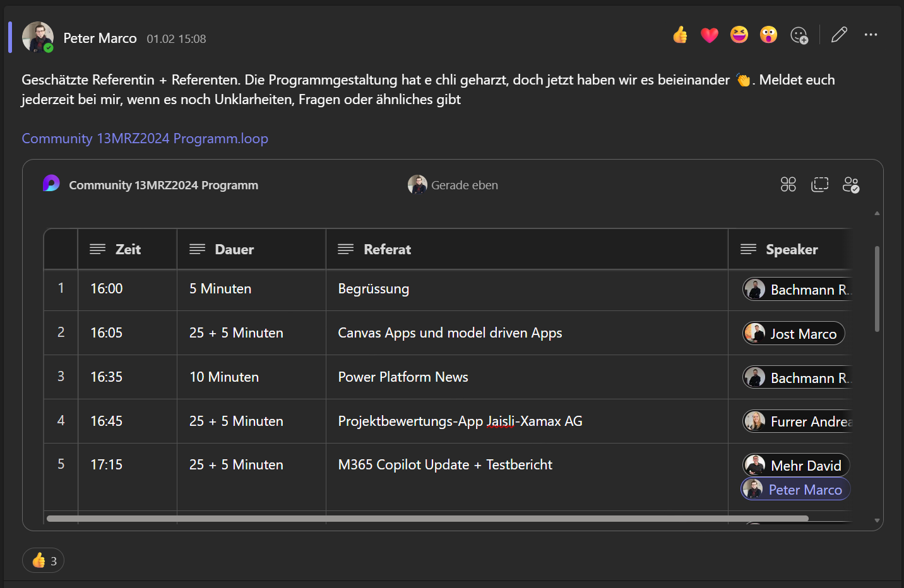
Task: Open Peter Marco's profile picture
Action: pos(38,37)
